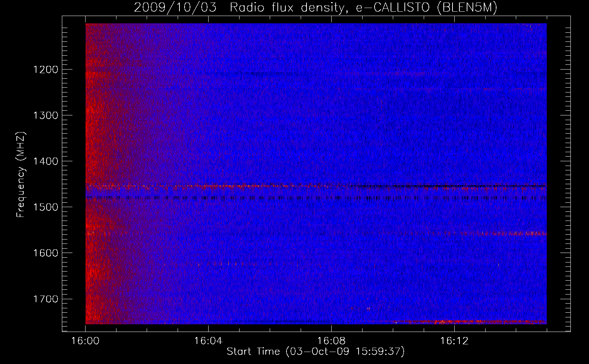This screenshot has width=589, height=364.
Task: Click the 'Frequency (MHZ)' axis label
Action: [21, 175]
